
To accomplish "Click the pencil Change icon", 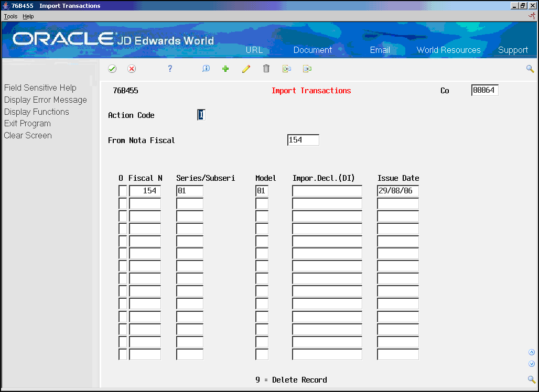I will [246, 69].
